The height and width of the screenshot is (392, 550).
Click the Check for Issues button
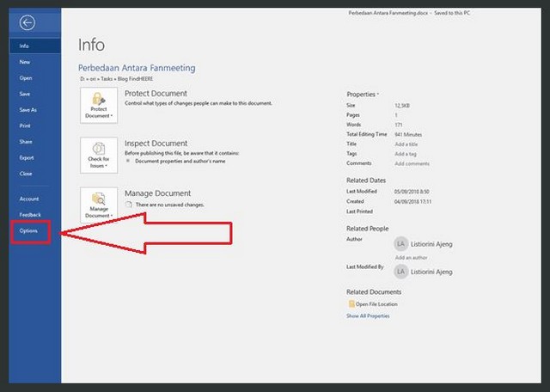(99, 154)
